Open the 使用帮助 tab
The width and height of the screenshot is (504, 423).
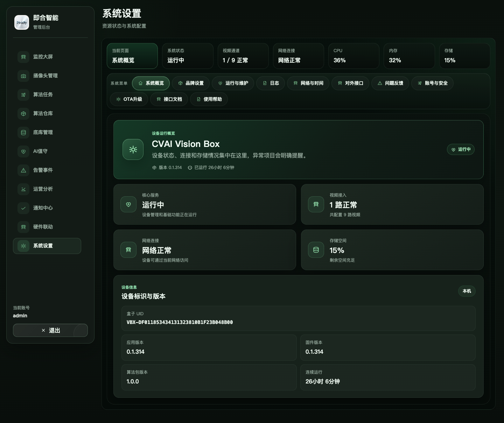[209, 99]
